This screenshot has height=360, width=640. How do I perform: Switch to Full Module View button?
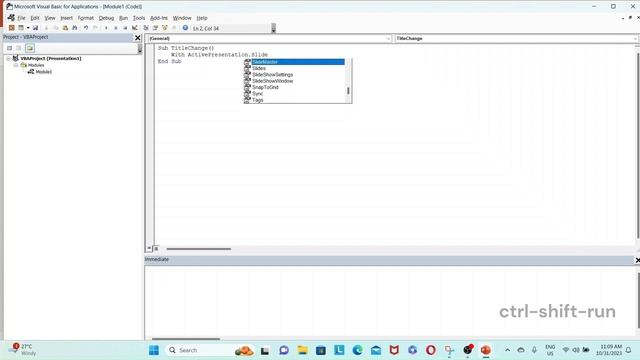click(156, 248)
